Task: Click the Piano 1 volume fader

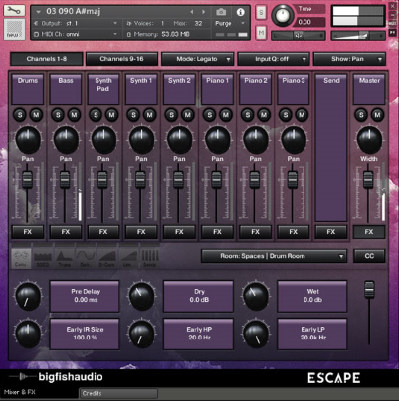Action: coord(216,180)
